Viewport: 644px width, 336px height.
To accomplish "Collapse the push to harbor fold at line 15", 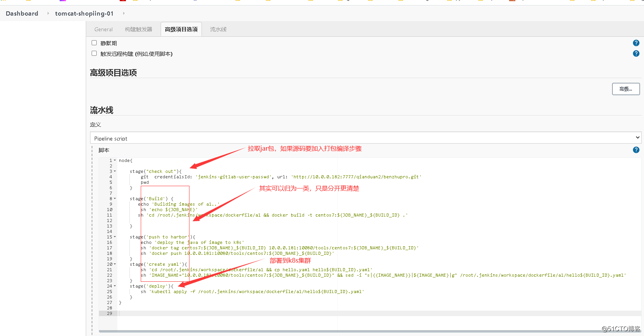I will tap(115, 237).
